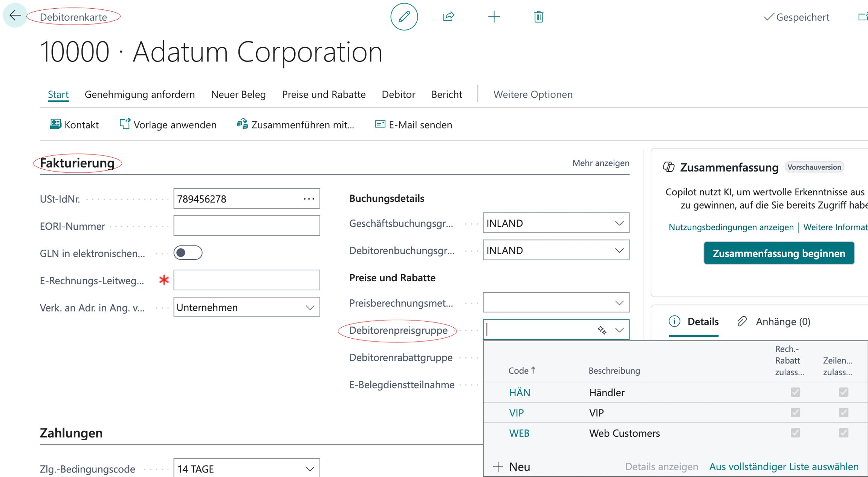Click the Beschreibung column header
This screenshot has height=477, width=868.
click(x=614, y=371)
